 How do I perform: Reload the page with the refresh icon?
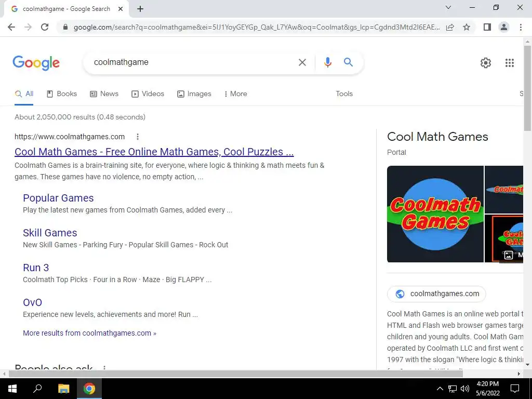[x=45, y=27]
